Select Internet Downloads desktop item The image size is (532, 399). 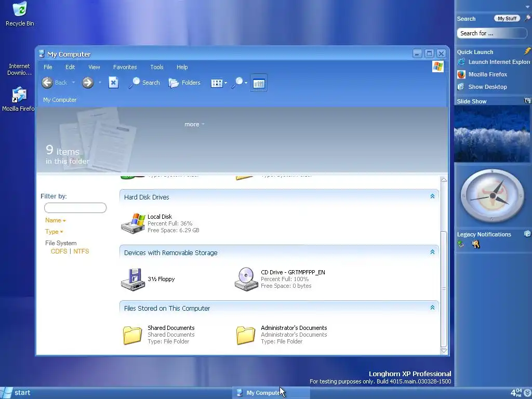(19, 69)
